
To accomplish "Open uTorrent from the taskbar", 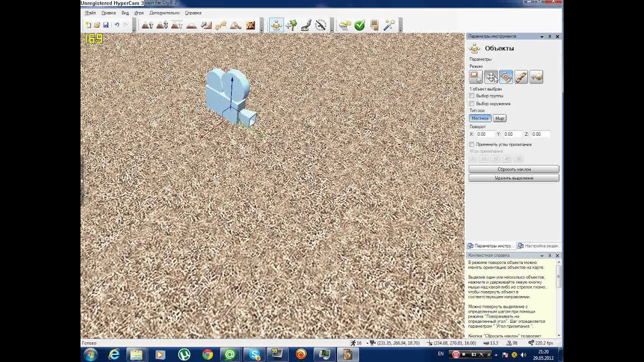I will click(x=184, y=354).
